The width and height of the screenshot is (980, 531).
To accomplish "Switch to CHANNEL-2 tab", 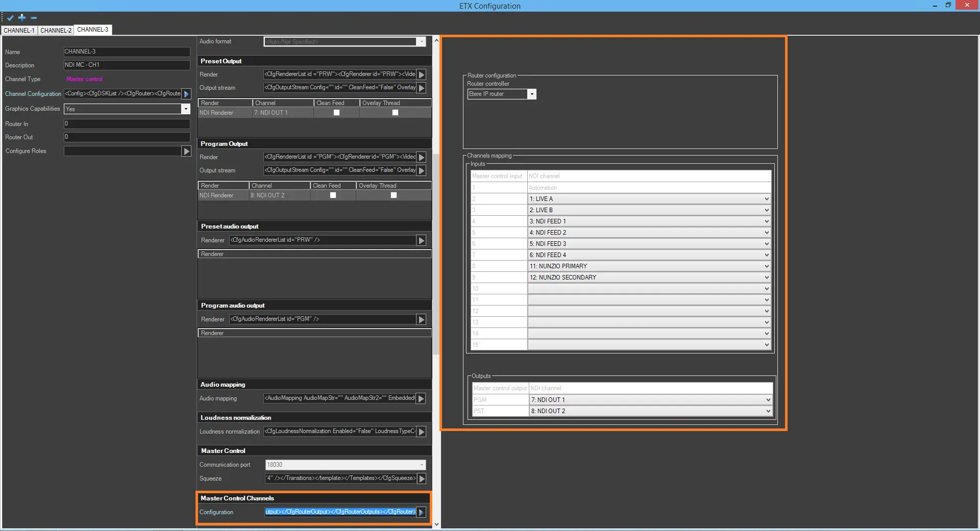I will click(x=56, y=31).
